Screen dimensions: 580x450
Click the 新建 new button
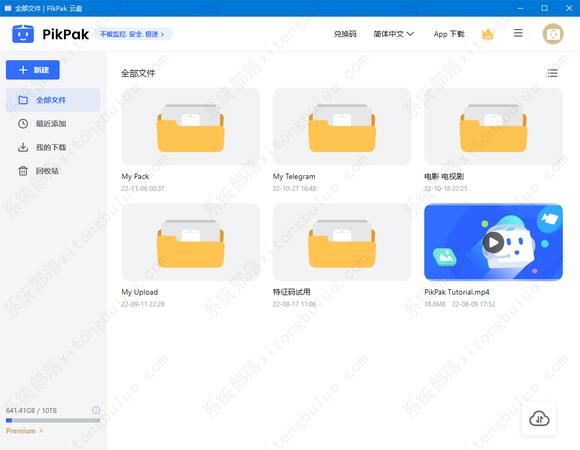pyautogui.click(x=33, y=70)
